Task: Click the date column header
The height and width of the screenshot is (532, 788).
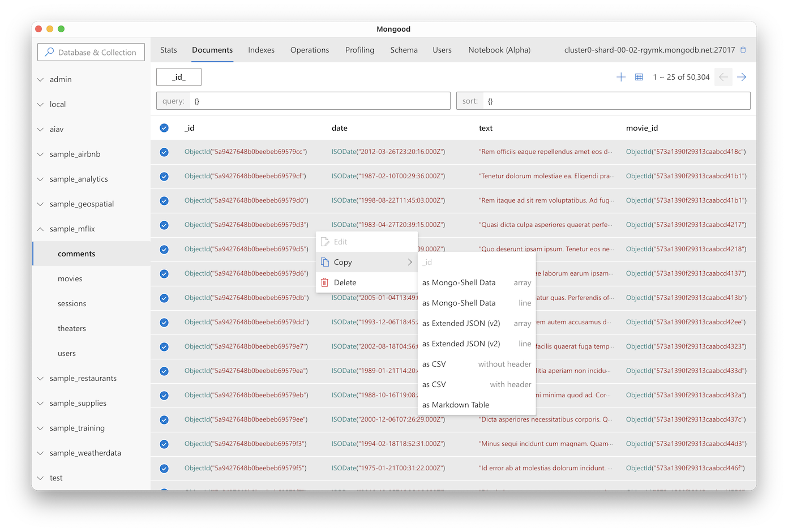Action: click(340, 128)
